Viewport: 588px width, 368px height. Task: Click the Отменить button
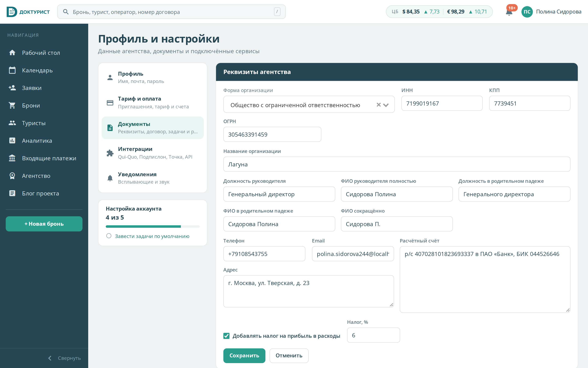(289, 356)
